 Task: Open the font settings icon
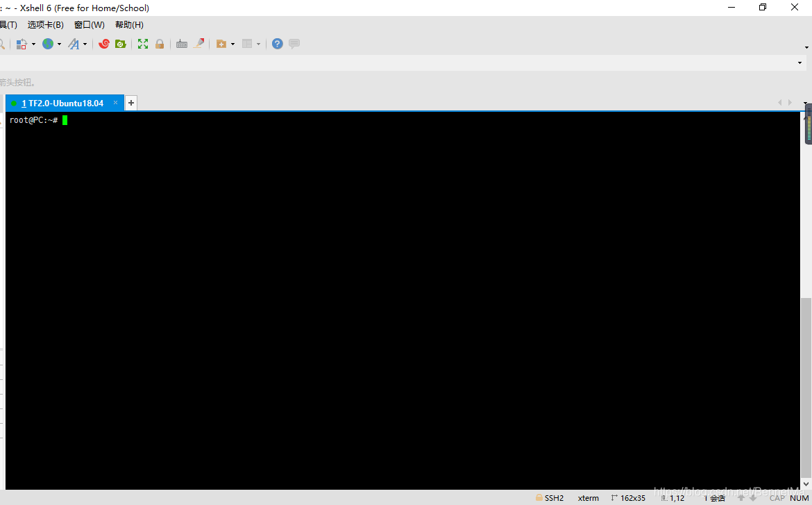74,44
